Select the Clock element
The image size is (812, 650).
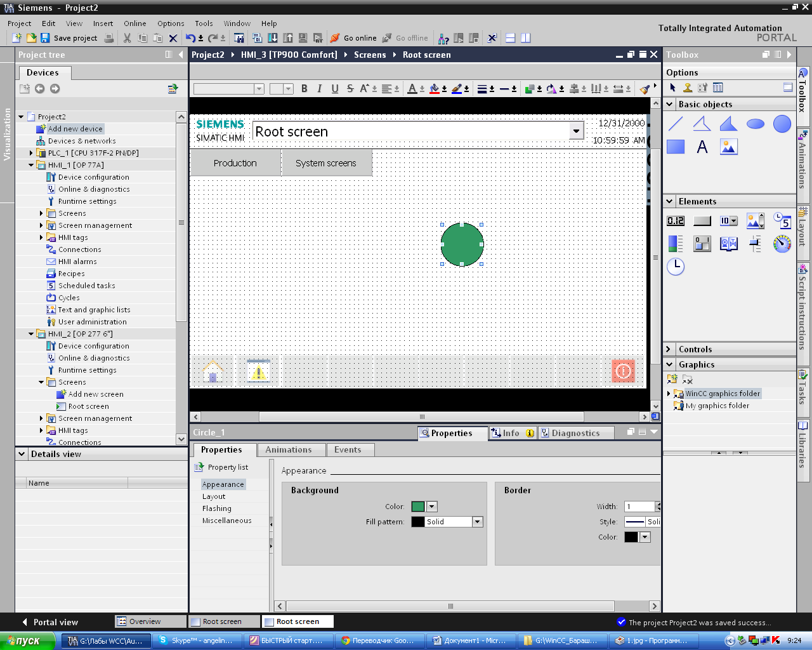676,267
